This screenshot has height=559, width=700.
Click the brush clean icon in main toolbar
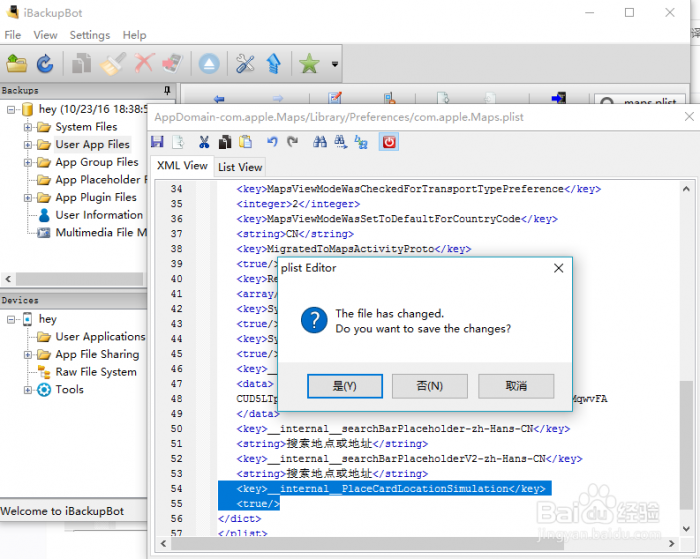(112, 64)
